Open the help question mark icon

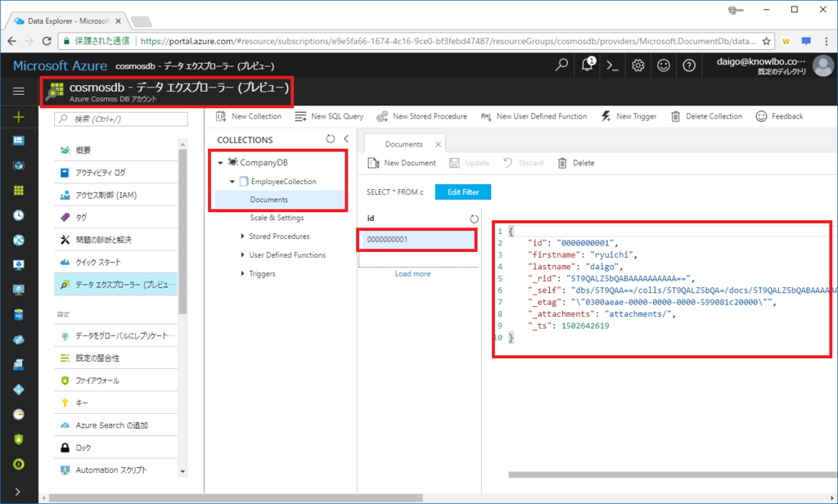(x=689, y=65)
